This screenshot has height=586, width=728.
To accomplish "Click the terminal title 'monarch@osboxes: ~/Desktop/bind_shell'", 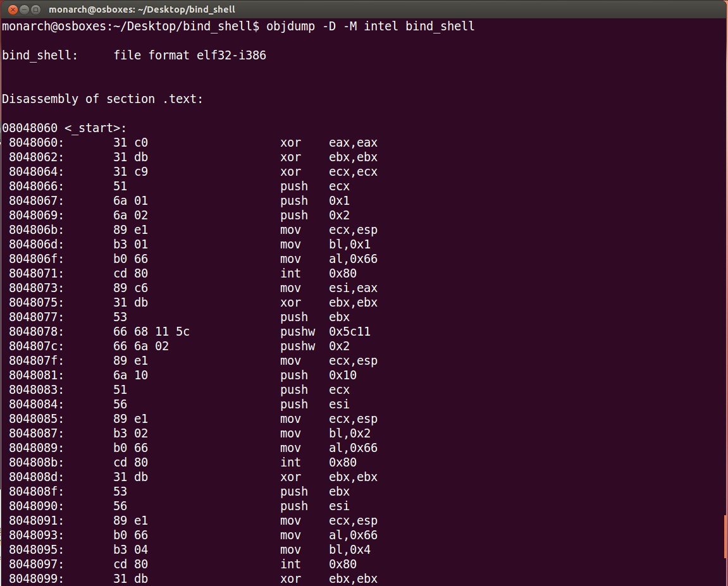I will click(142, 9).
